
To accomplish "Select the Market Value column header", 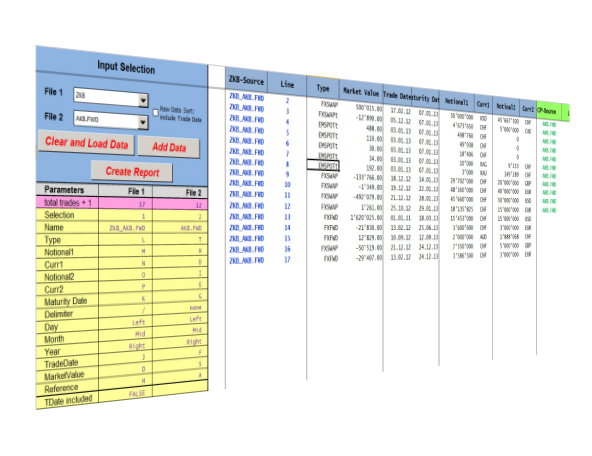I will 361,92.
